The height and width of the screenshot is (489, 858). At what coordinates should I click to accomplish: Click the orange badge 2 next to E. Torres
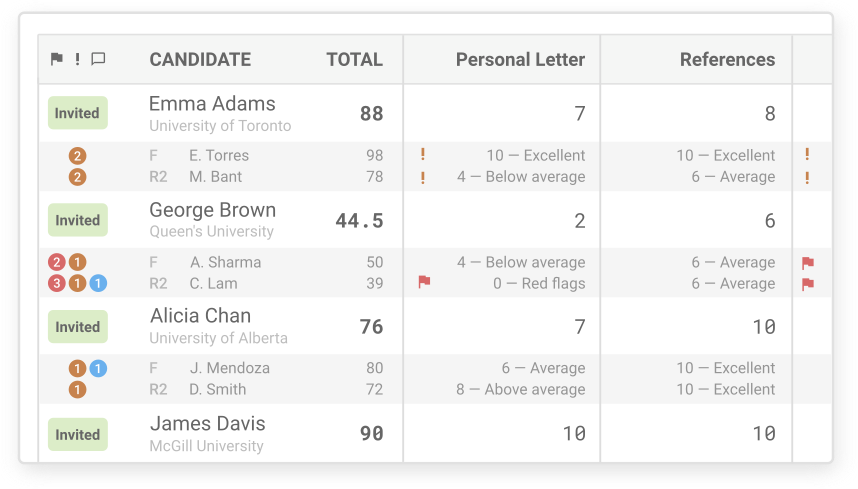77,156
